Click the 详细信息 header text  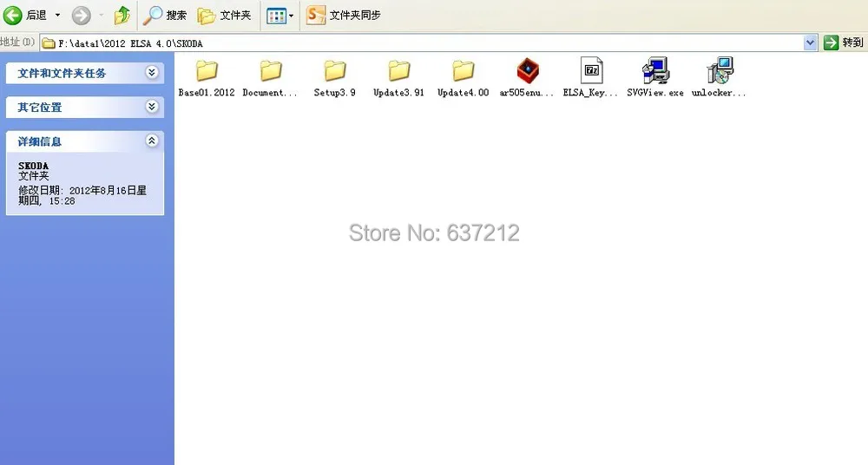click(x=39, y=141)
